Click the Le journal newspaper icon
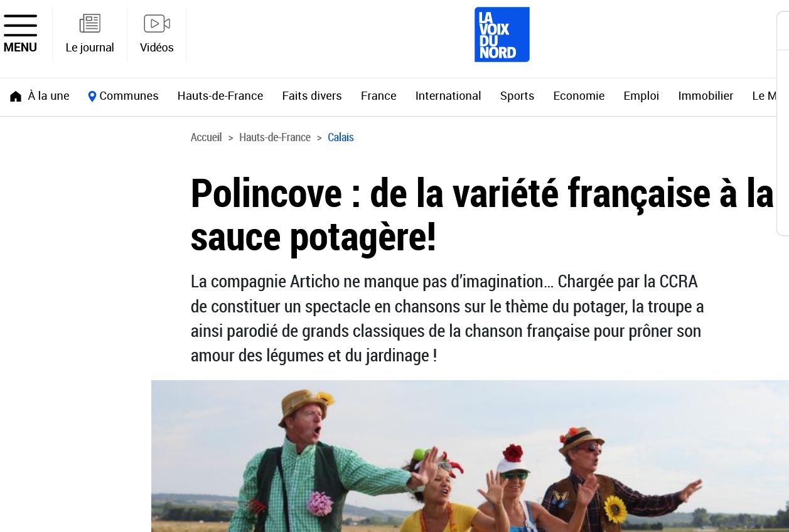789x532 pixels. coord(90,24)
